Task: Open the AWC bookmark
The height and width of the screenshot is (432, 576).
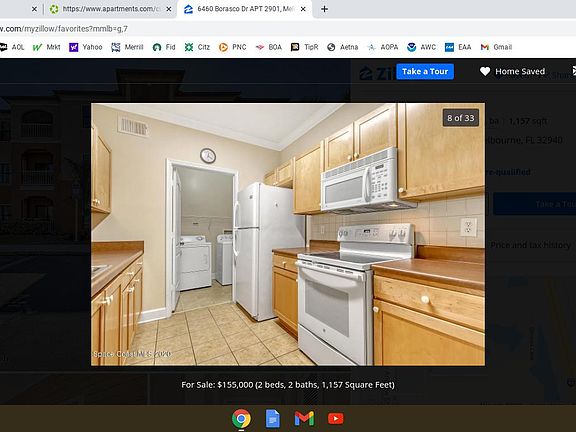Action: click(x=421, y=47)
